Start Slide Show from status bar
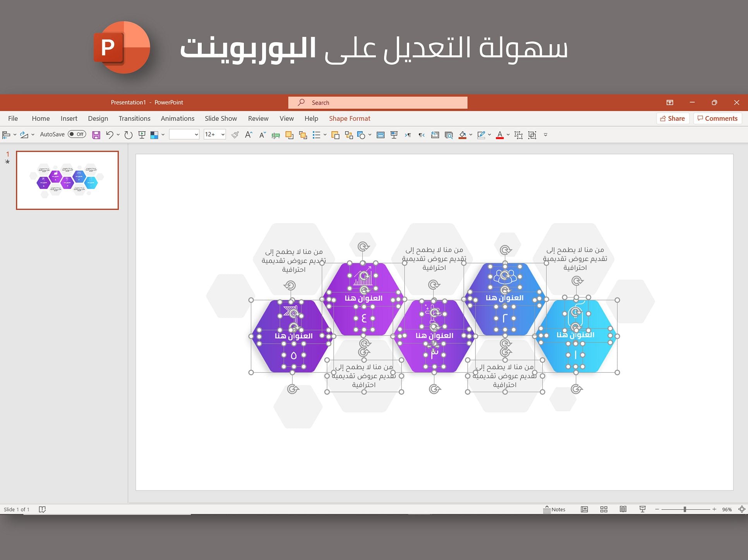 (x=642, y=509)
